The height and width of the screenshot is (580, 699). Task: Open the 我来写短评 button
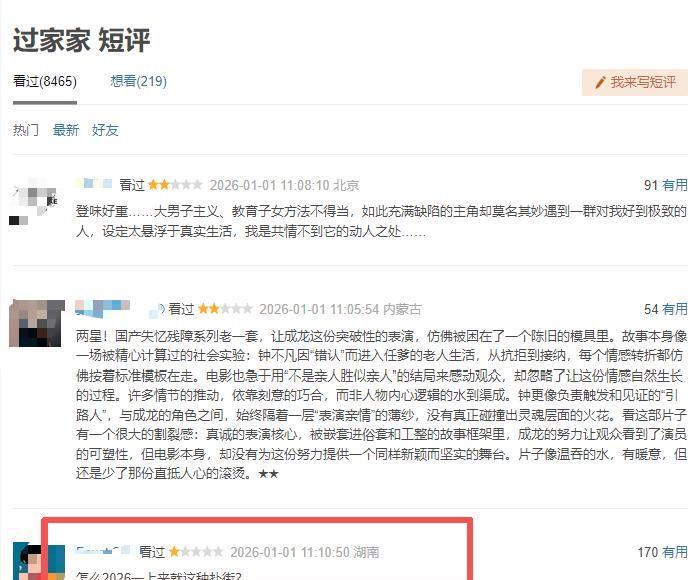(x=635, y=82)
